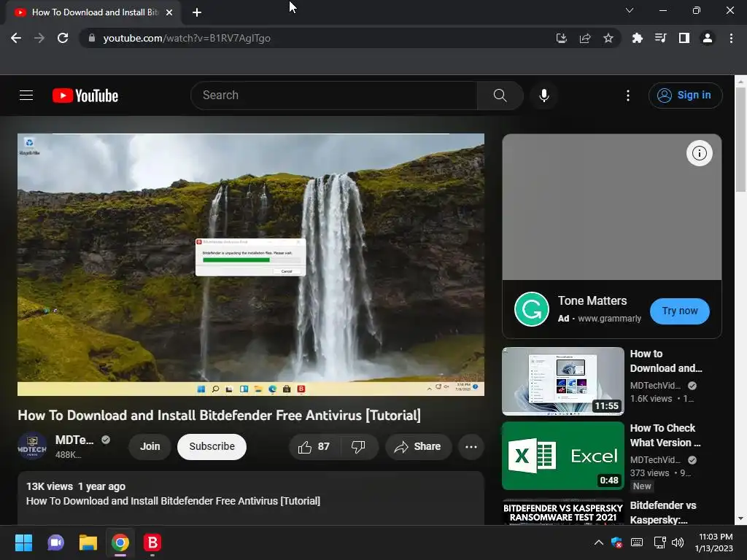Open Bitdefender vs Kaspersky thumbnail
Screen dimensions: 747x560
(563, 512)
